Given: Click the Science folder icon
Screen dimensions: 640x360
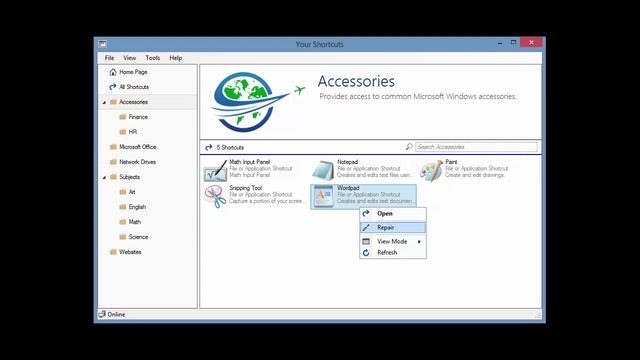Looking at the screenshot, I should coord(123,237).
